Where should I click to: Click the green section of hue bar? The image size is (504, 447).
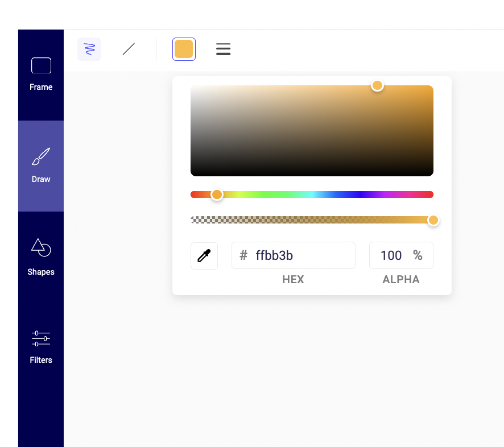273,194
